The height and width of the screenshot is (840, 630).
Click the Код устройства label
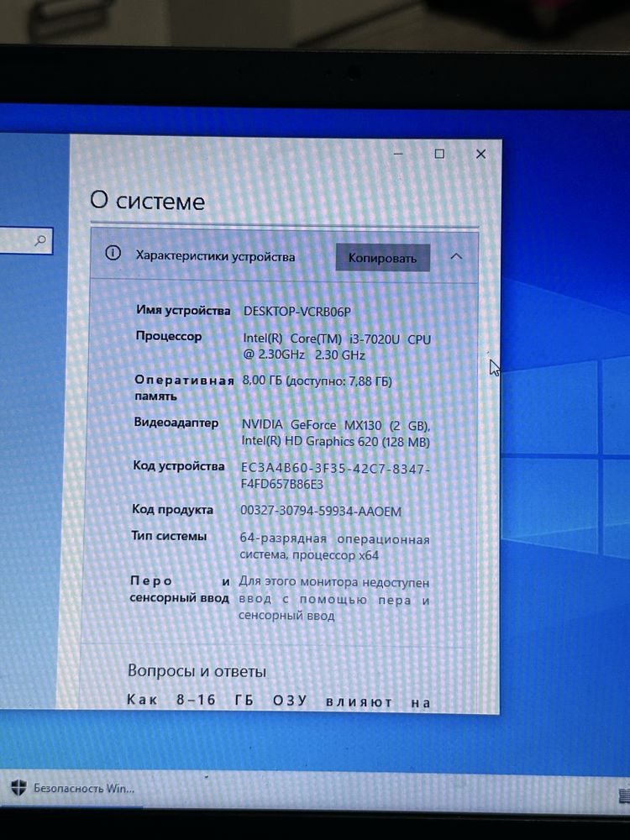178,466
